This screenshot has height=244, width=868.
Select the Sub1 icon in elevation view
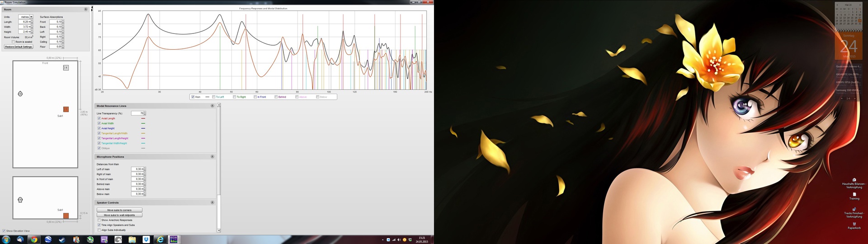click(x=66, y=216)
